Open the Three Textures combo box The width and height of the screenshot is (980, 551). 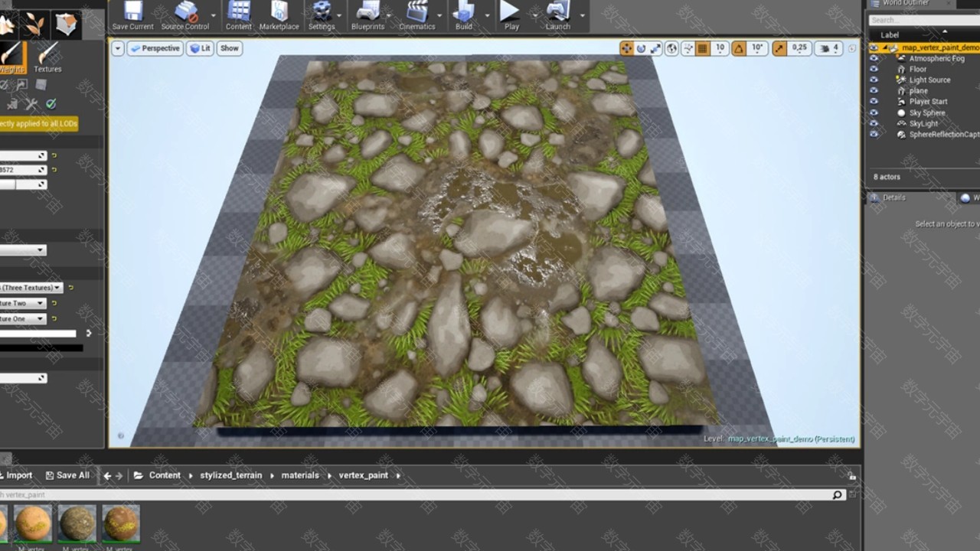31,288
